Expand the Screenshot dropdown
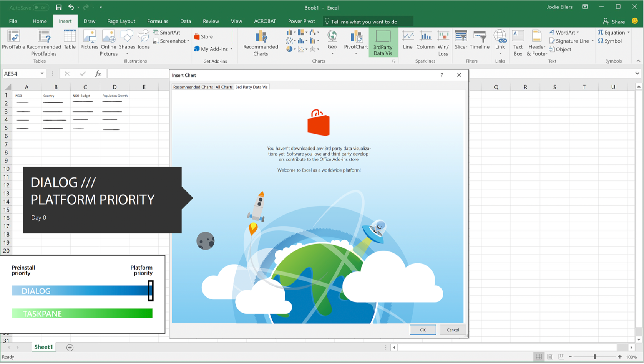This screenshot has width=644, height=364. pyautogui.click(x=188, y=41)
